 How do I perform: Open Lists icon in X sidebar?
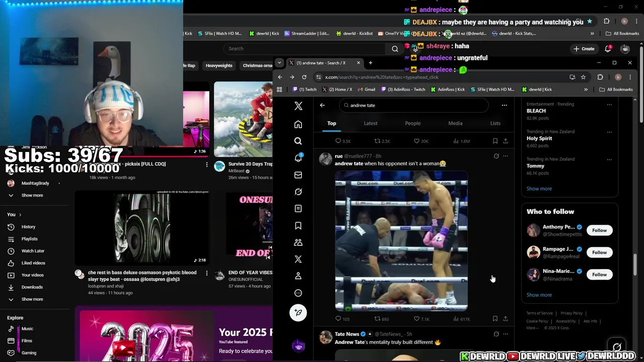(x=298, y=209)
